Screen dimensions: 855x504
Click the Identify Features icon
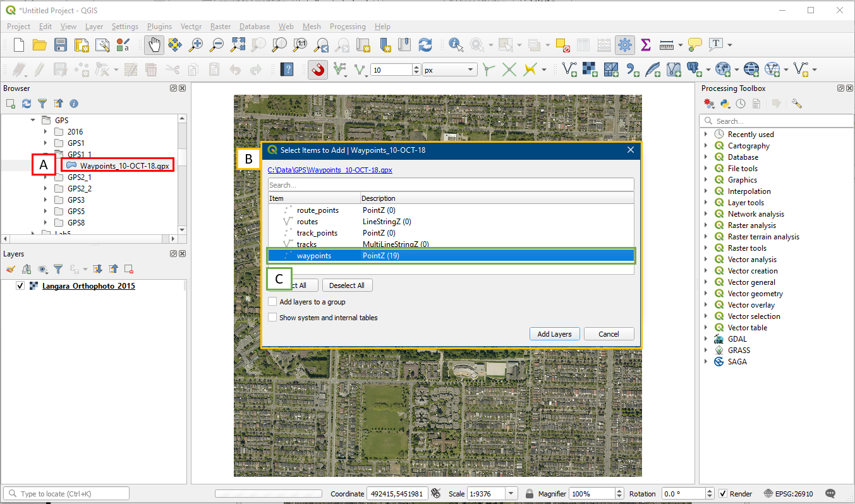[456, 45]
